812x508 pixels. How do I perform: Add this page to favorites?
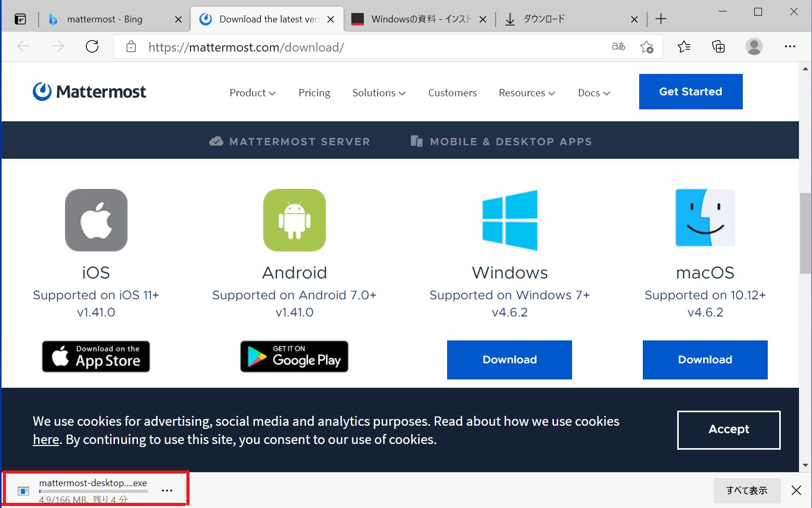(x=646, y=47)
